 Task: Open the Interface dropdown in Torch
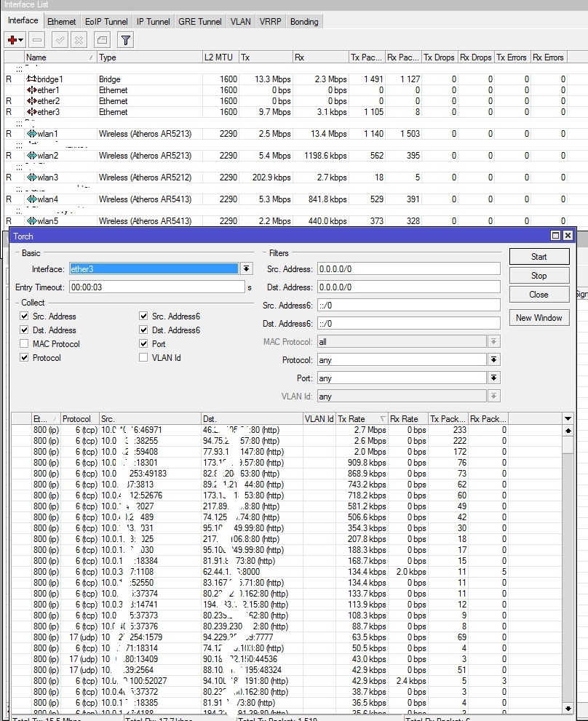[247, 268]
